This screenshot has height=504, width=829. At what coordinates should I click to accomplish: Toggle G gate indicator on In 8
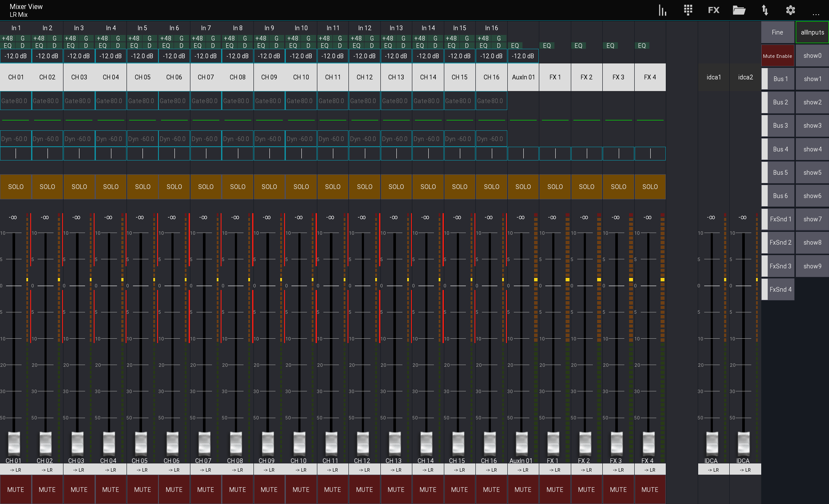(x=245, y=38)
